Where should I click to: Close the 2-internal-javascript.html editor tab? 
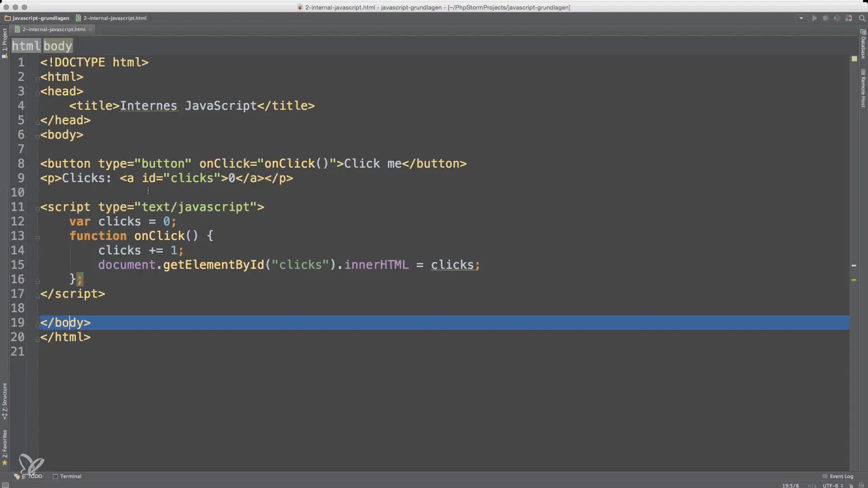pos(90,30)
